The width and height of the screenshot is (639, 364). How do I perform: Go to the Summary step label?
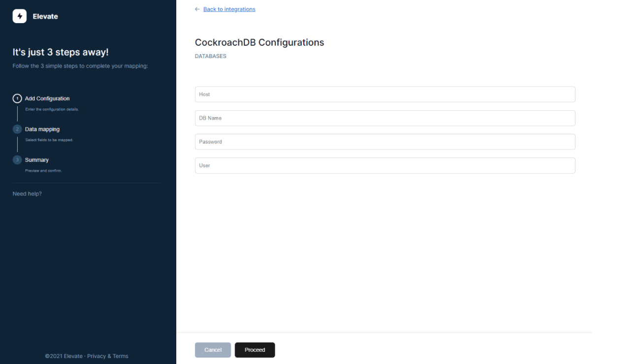click(x=37, y=160)
